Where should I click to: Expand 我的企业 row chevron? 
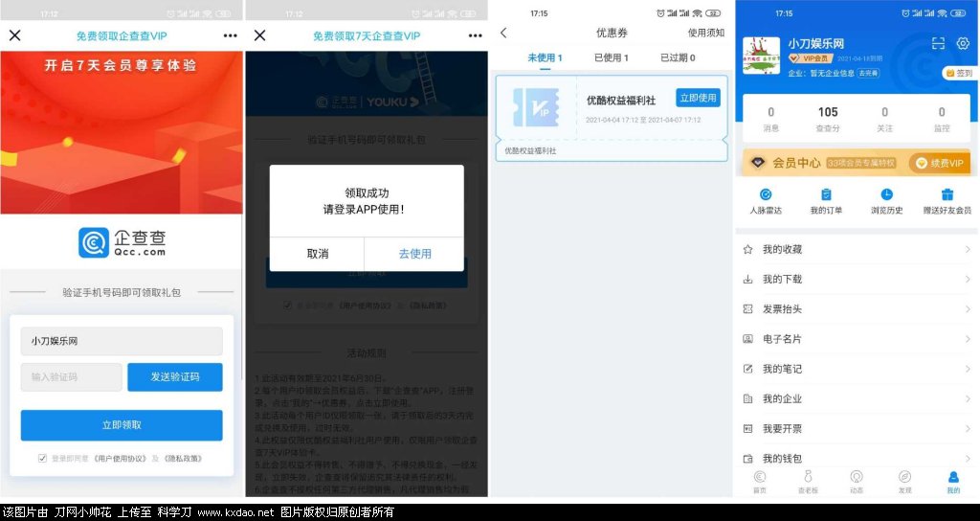coord(968,399)
